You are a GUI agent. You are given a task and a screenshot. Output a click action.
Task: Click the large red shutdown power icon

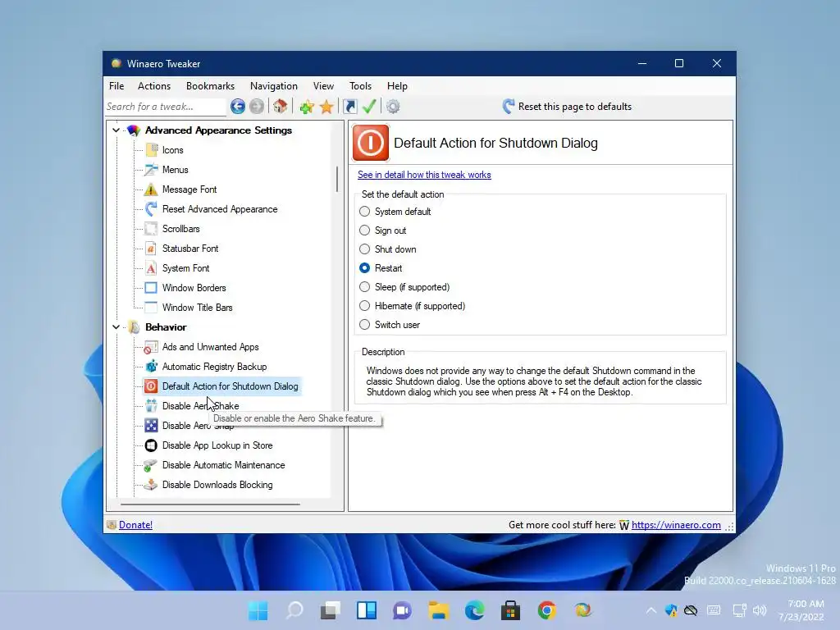[x=370, y=143]
